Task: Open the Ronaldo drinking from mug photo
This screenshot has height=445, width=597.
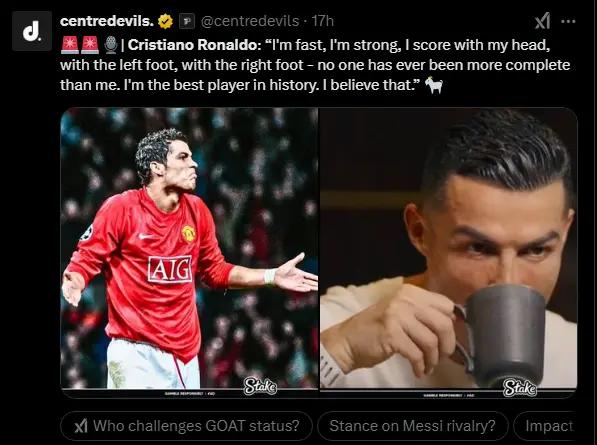Action: tap(449, 252)
